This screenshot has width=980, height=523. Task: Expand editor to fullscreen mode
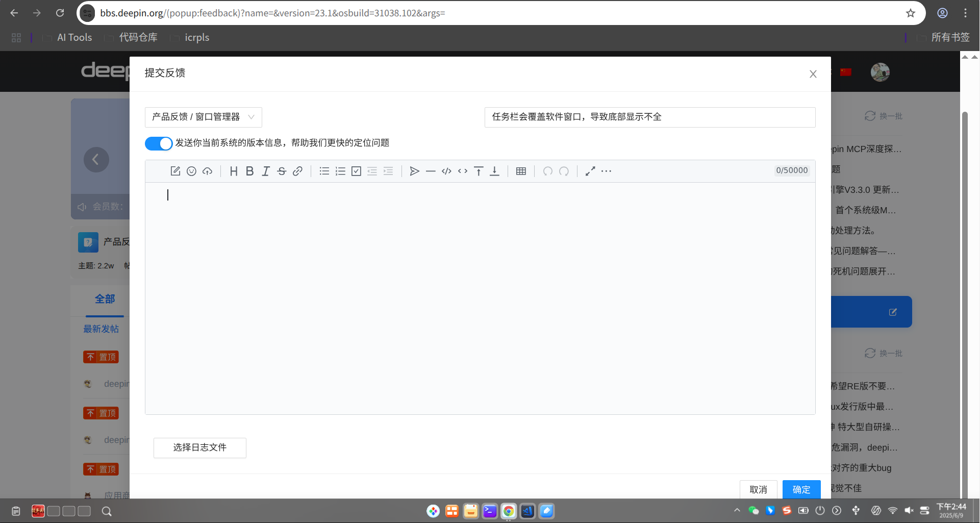click(590, 171)
